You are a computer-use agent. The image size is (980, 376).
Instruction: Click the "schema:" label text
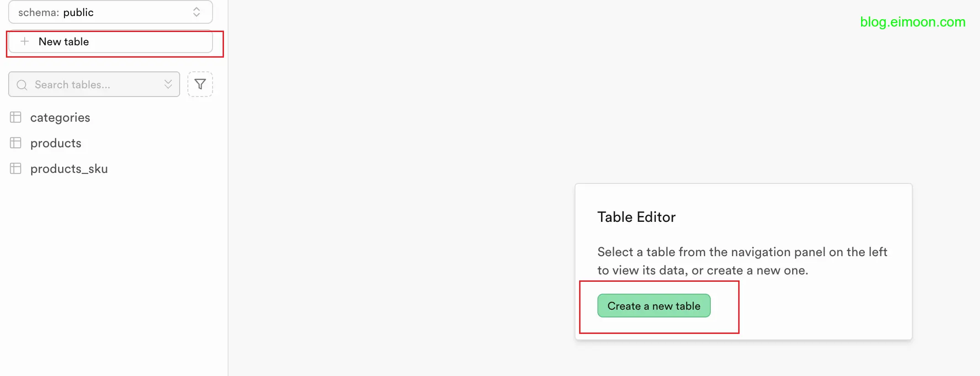tap(38, 13)
